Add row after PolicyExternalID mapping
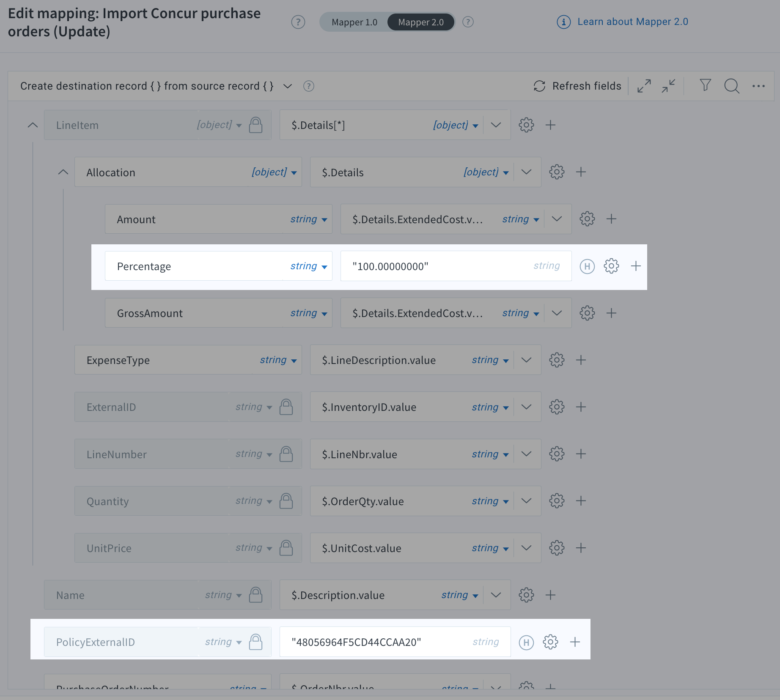Screen dimensions: 780x700 click(575, 642)
